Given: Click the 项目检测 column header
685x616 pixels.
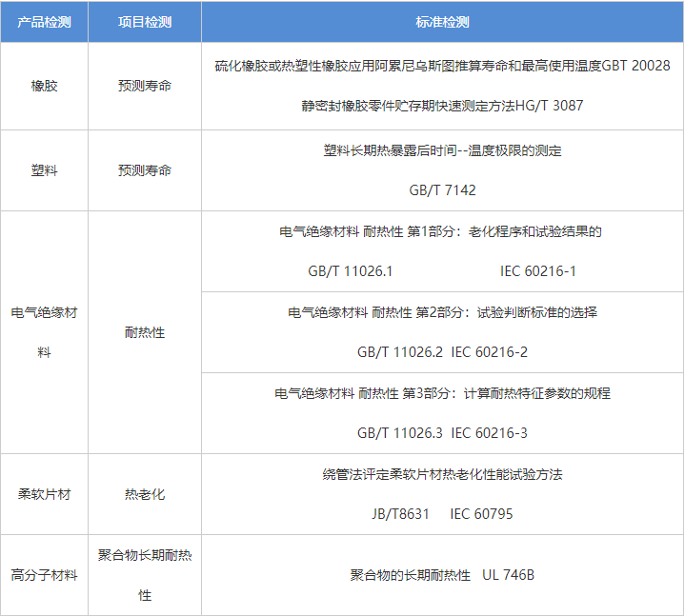Looking at the screenshot, I should [145, 22].
